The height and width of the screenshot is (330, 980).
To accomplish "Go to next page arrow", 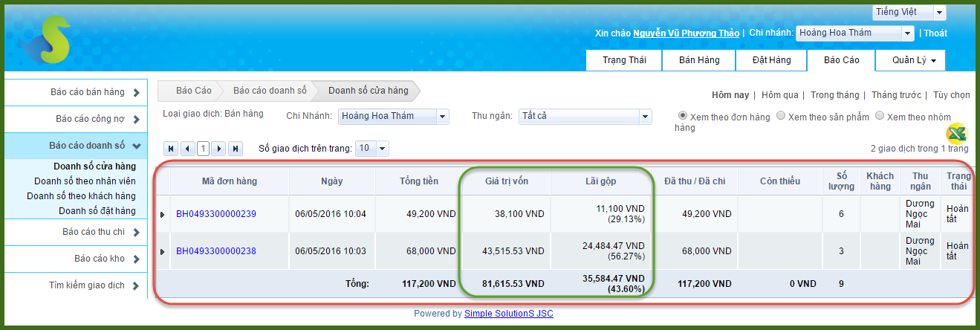I will coord(219,149).
